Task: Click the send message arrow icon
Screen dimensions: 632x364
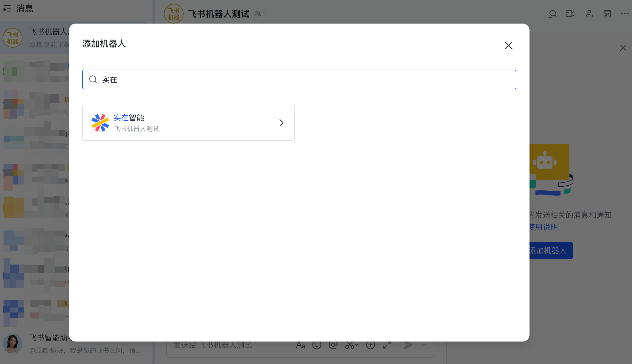Action: click(408, 345)
